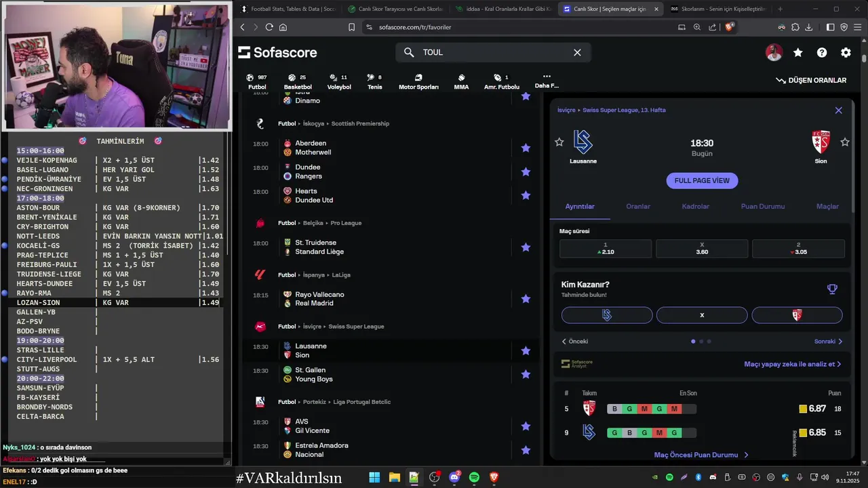Open the user profile avatar
The image size is (868, 488).
774,52
